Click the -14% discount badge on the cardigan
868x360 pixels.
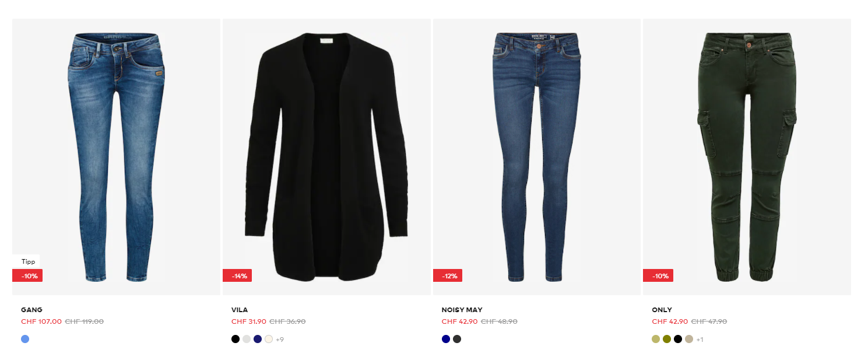point(237,275)
